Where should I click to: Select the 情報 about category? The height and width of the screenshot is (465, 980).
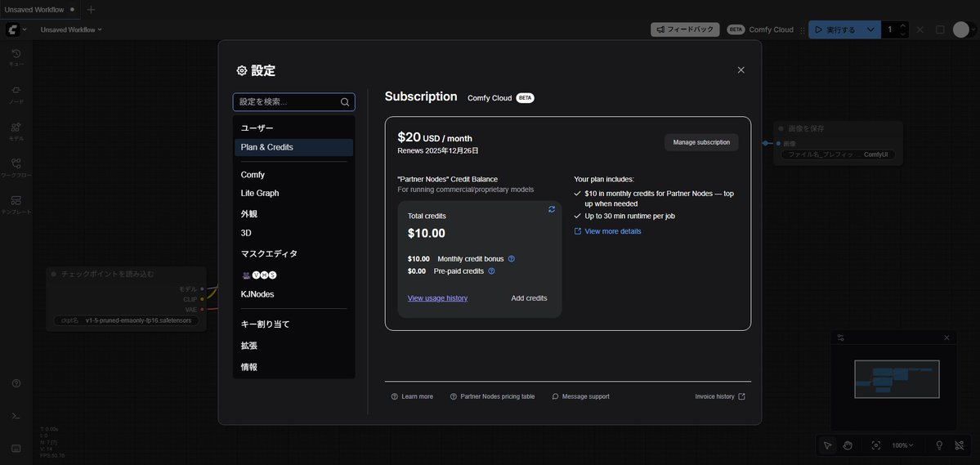[293, 367]
